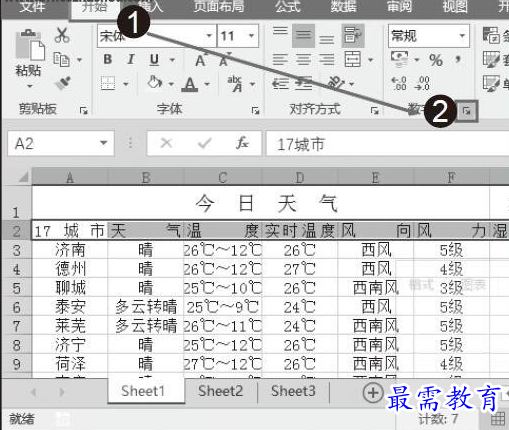Open the 公式 tab
Screen dimensions: 509x430
287,6
